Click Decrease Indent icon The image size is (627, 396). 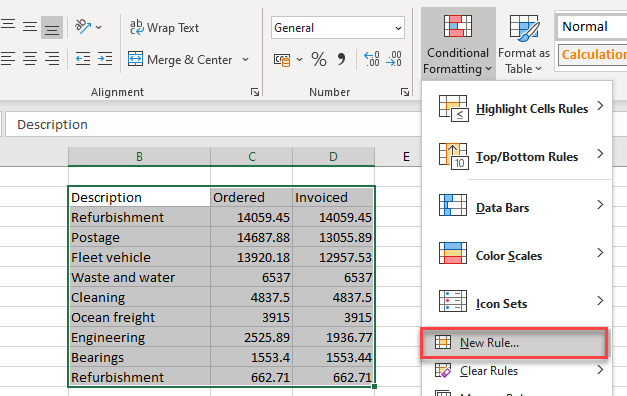83,59
